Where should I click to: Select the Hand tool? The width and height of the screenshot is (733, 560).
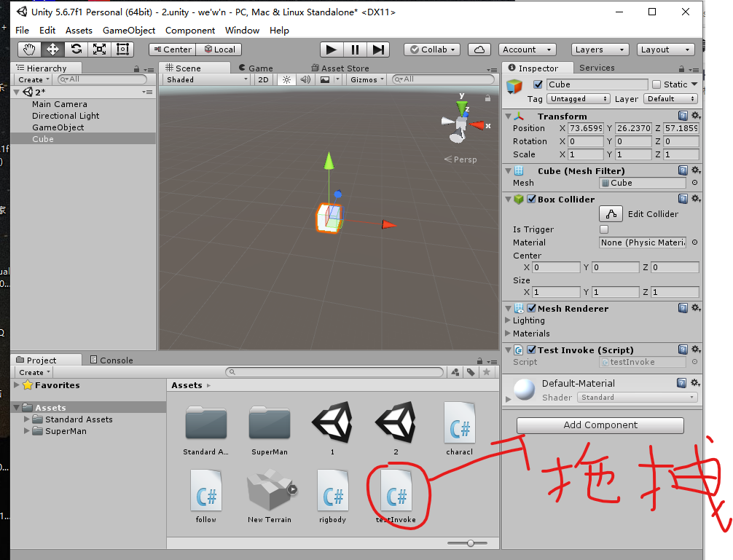tap(29, 50)
